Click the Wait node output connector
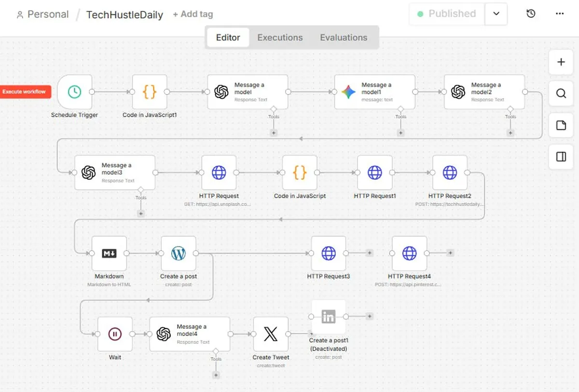The width and height of the screenshot is (579, 392). click(x=132, y=334)
